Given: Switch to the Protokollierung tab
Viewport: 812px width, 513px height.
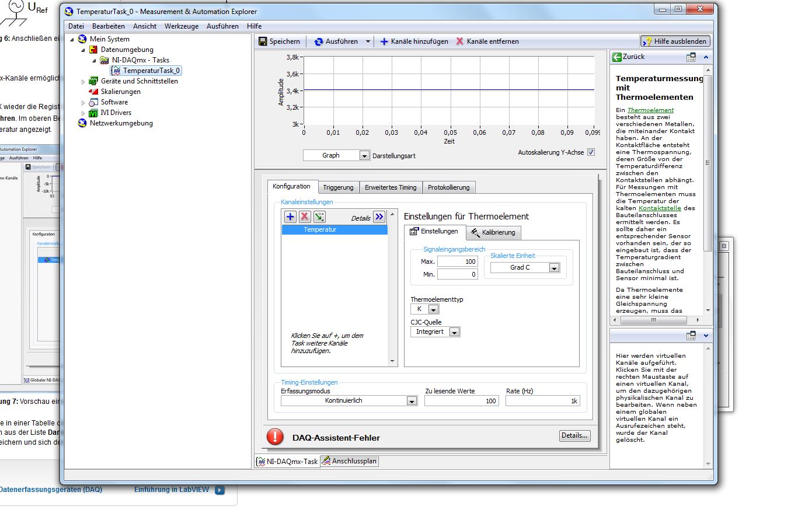Looking at the screenshot, I should [x=448, y=187].
